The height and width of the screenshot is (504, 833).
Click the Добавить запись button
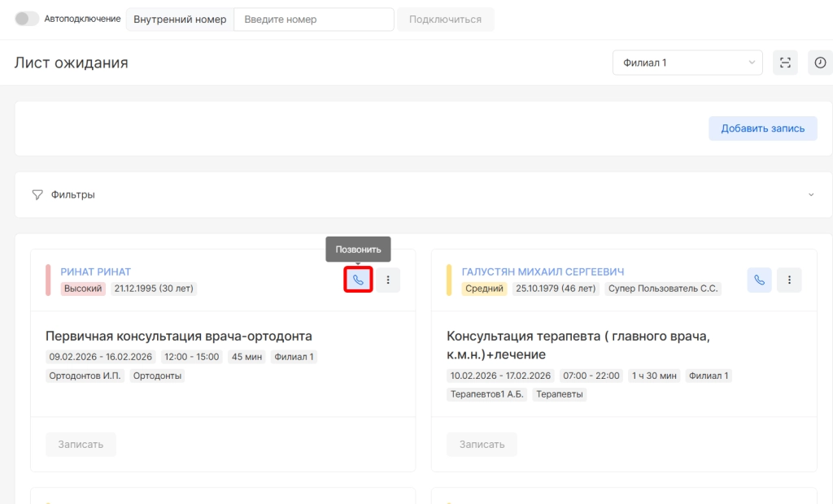point(762,128)
